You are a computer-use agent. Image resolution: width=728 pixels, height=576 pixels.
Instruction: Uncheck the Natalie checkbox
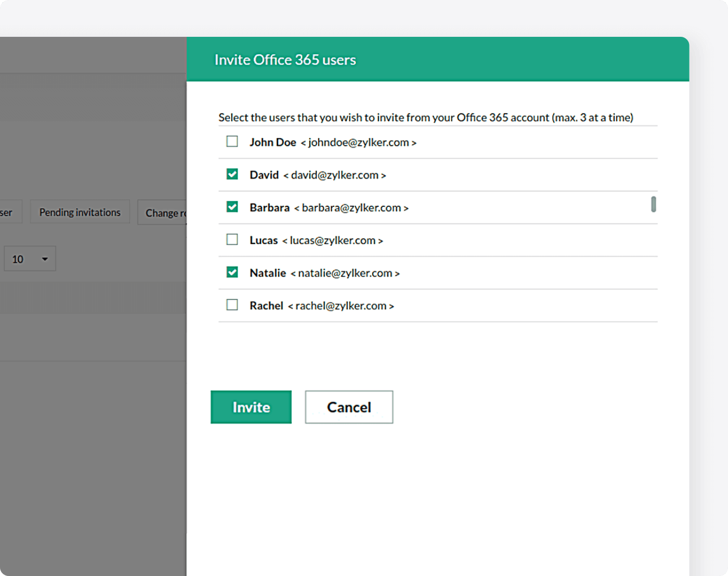pos(232,272)
